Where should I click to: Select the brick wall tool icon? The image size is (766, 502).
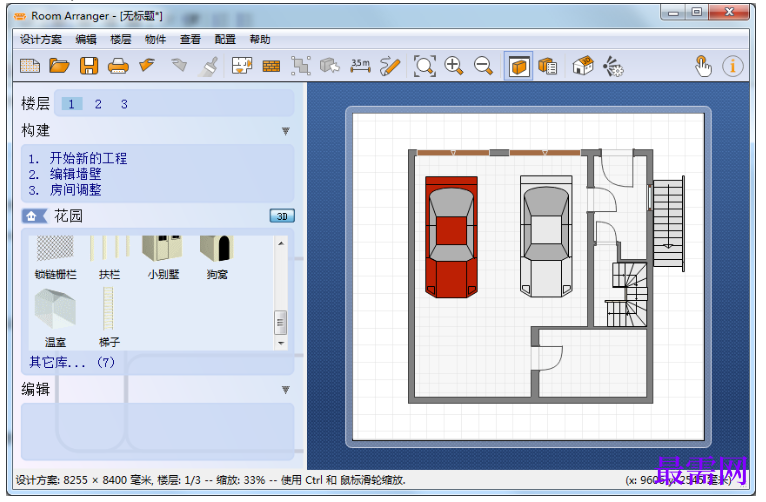(x=271, y=66)
